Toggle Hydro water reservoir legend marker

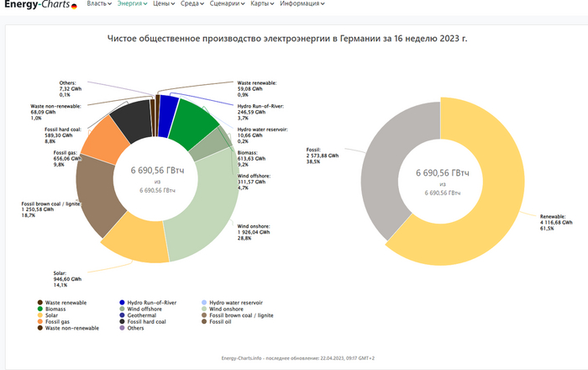point(206,302)
